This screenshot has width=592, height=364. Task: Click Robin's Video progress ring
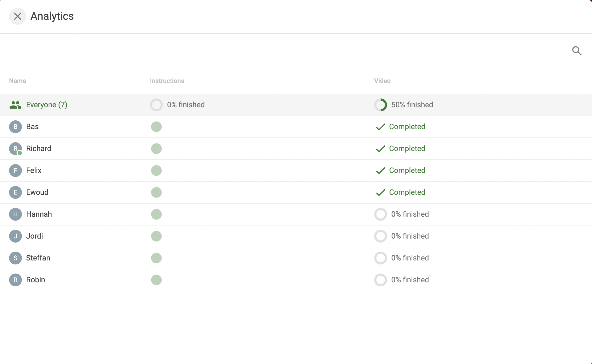pos(381,280)
